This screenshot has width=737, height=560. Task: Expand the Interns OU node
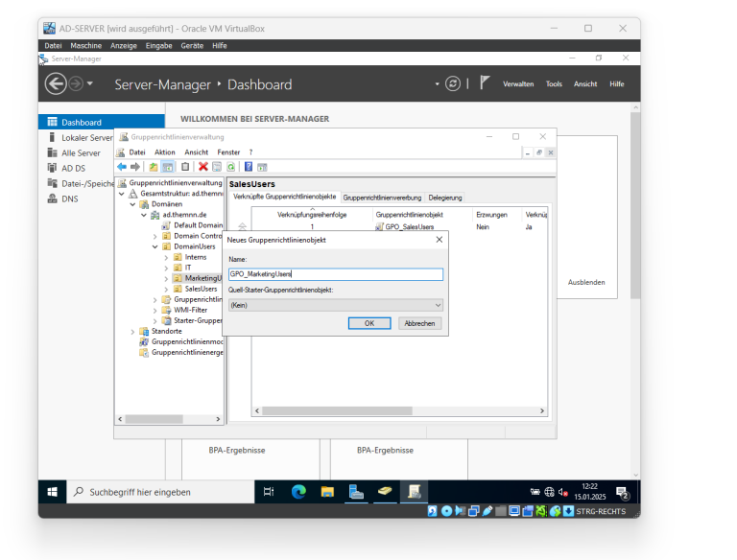click(x=166, y=257)
